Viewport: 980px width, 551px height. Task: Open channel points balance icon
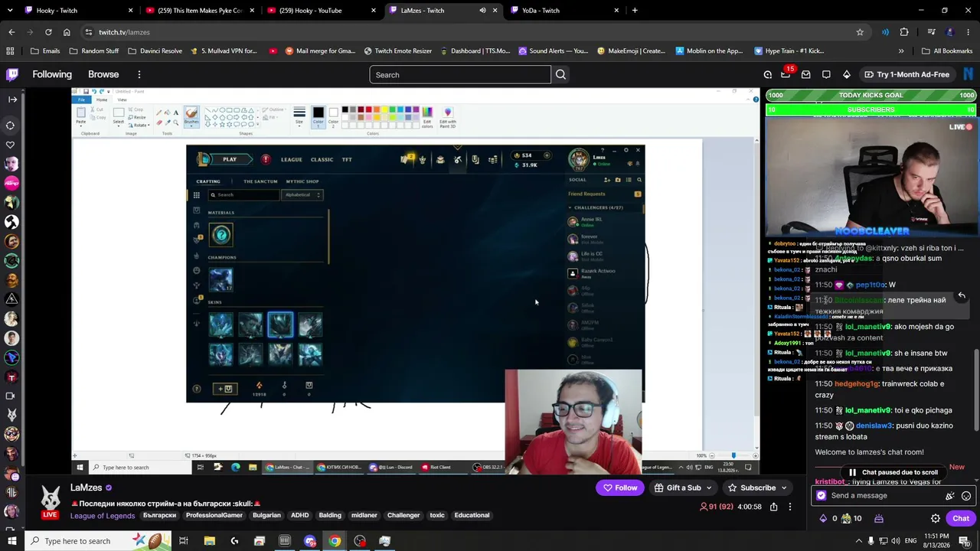[846, 519]
